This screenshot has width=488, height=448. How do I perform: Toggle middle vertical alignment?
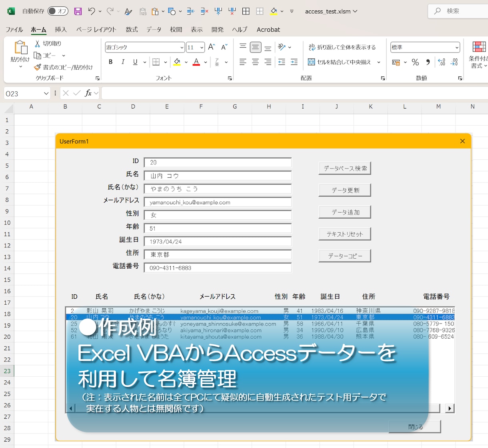[255, 47]
